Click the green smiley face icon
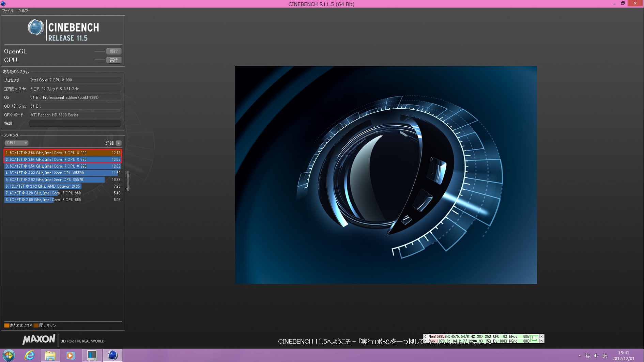This screenshot has width=644, height=362. coord(534,339)
